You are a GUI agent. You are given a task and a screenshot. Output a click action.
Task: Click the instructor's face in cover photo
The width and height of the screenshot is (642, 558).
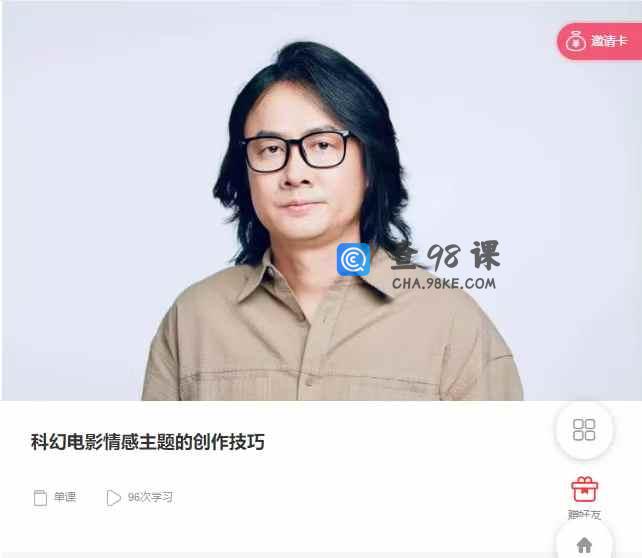coord(302,172)
